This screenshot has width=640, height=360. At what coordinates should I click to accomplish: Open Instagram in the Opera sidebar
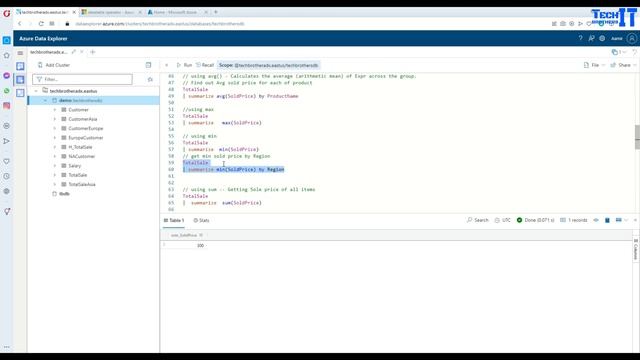point(7,106)
